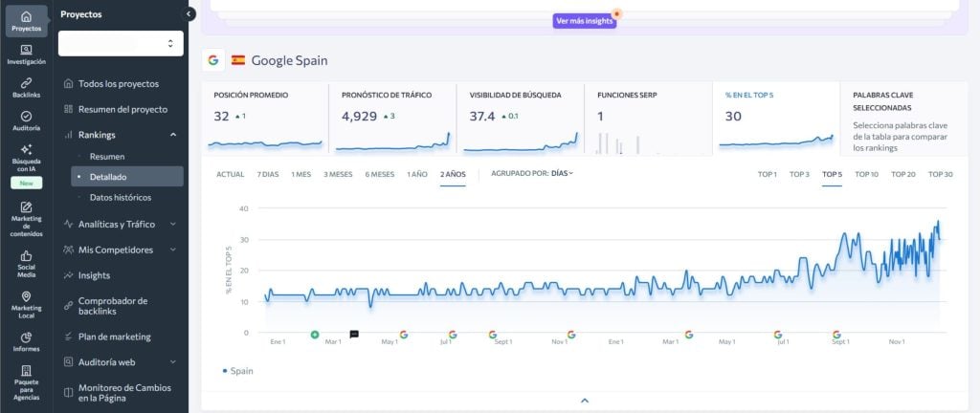Collapse the sidebar with arrow button
980x413 pixels.
[x=189, y=13]
